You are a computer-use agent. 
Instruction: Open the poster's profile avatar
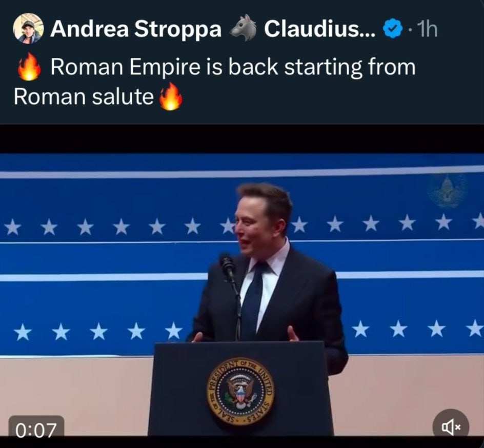28,28
